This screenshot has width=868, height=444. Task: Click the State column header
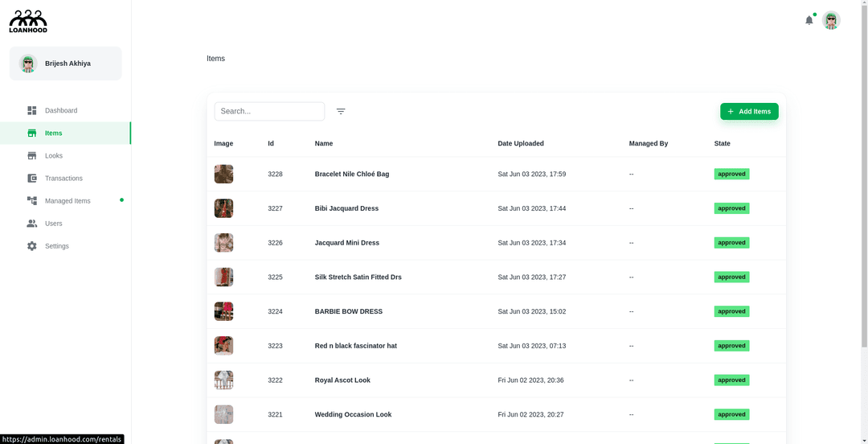pos(723,143)
